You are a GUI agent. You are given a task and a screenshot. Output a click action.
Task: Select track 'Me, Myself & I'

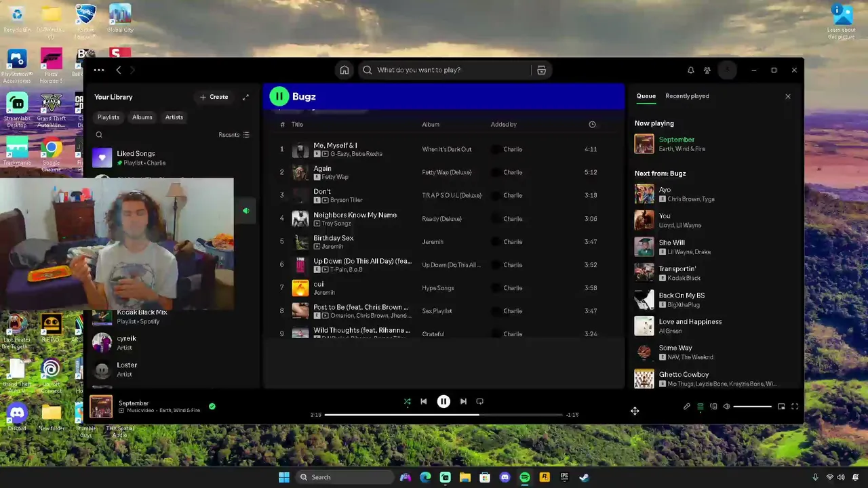point(443,149)
